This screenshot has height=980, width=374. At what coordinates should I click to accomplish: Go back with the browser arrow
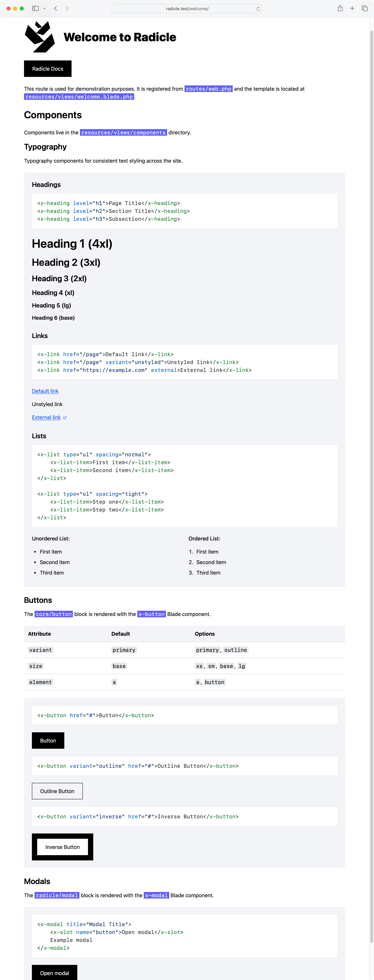pyautogui.click(x=56, y=8)
